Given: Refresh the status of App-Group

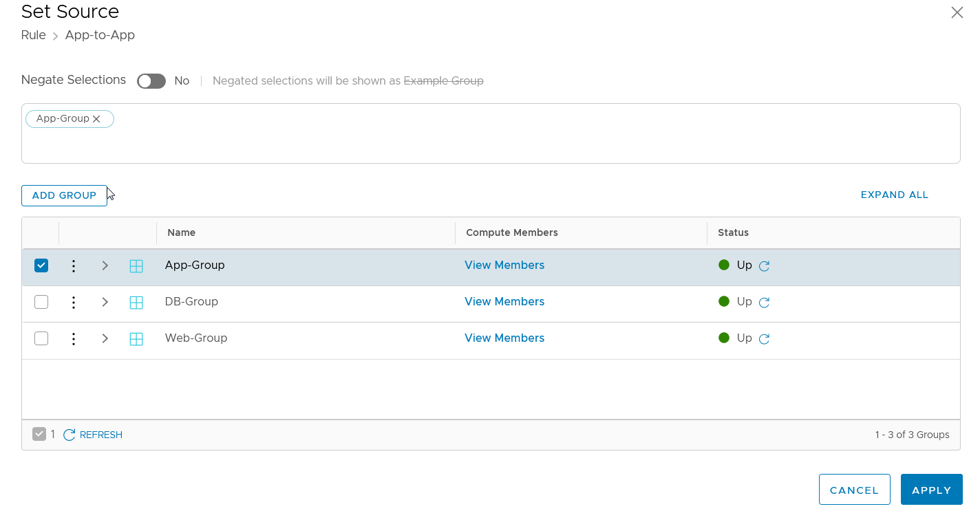Looking at the screenshot, I should point(764,266).
